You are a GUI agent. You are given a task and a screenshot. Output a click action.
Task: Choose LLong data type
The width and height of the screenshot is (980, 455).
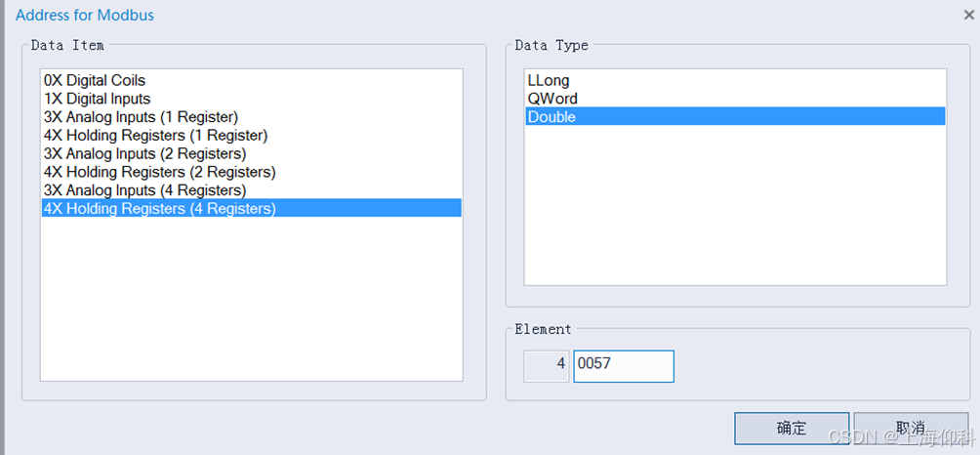(735, 81)
